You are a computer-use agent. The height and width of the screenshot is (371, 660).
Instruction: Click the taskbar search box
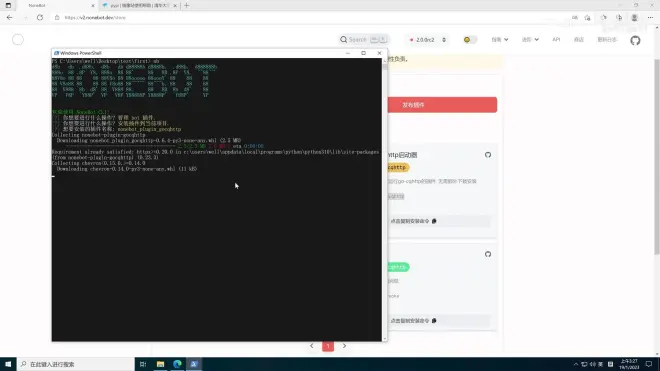coord(76,364)
